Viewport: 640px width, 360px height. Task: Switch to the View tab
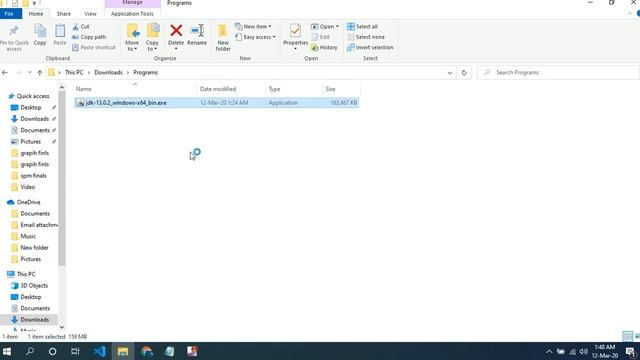(90, 13)
